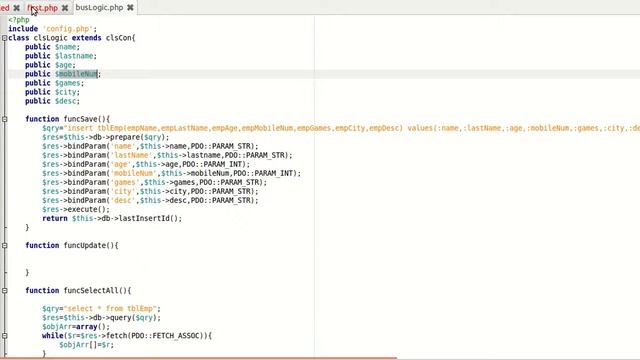Click the <?php opening tag
This screenshot has width=640, height=360.
[19, 20]
